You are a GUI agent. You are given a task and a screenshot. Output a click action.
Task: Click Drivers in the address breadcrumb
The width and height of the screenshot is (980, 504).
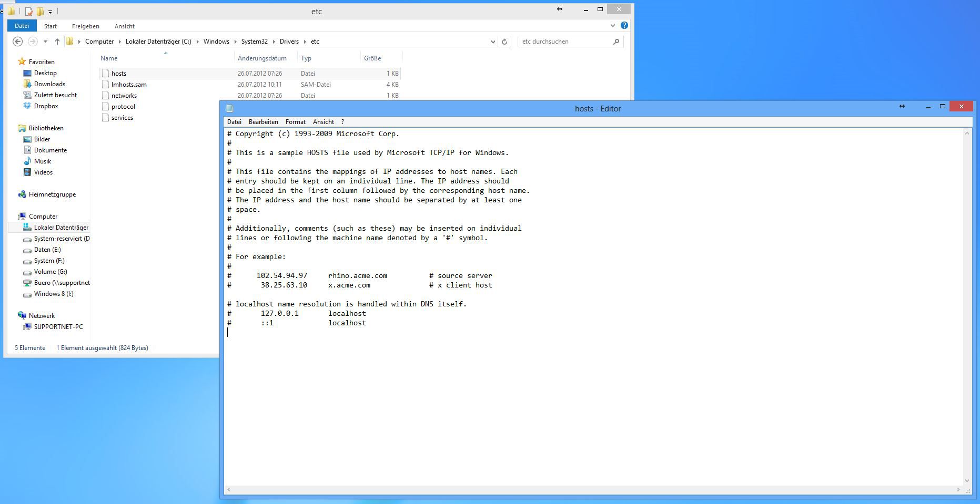click(289, 42)
